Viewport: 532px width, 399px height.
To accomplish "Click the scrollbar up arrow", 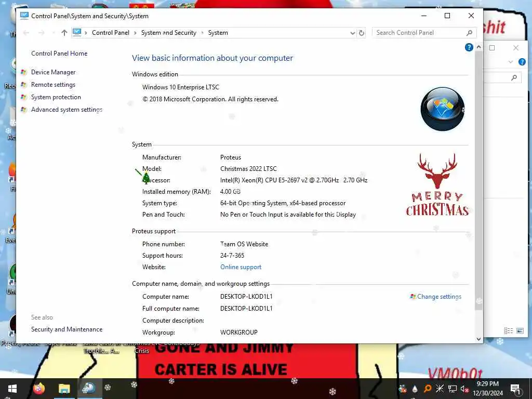I will click(478, 47).
